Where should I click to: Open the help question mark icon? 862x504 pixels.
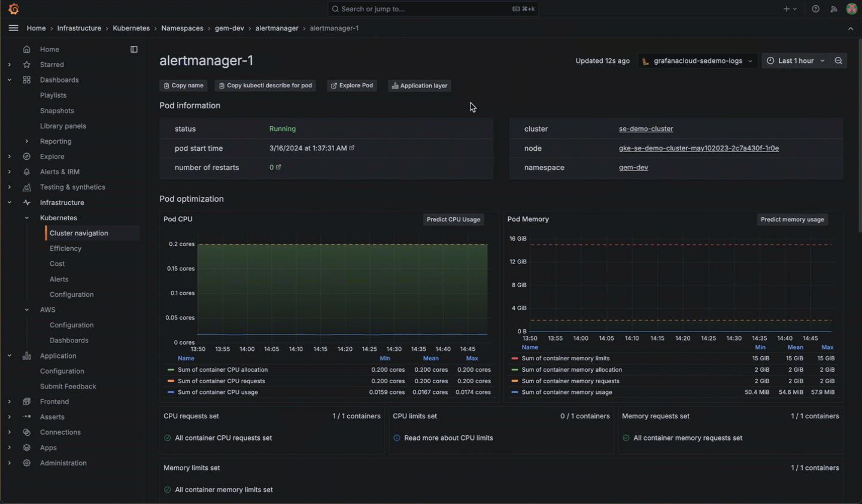(815, 9)
